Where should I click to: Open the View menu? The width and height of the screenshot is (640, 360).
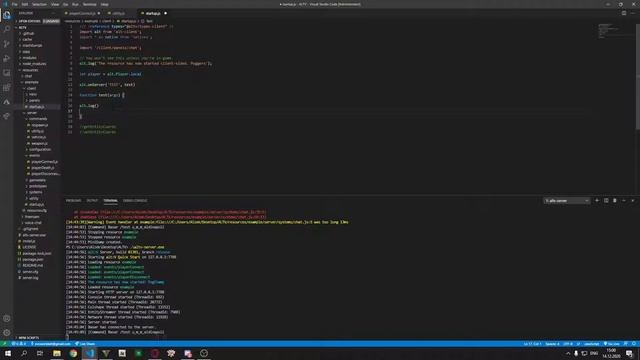click(55, 4)
